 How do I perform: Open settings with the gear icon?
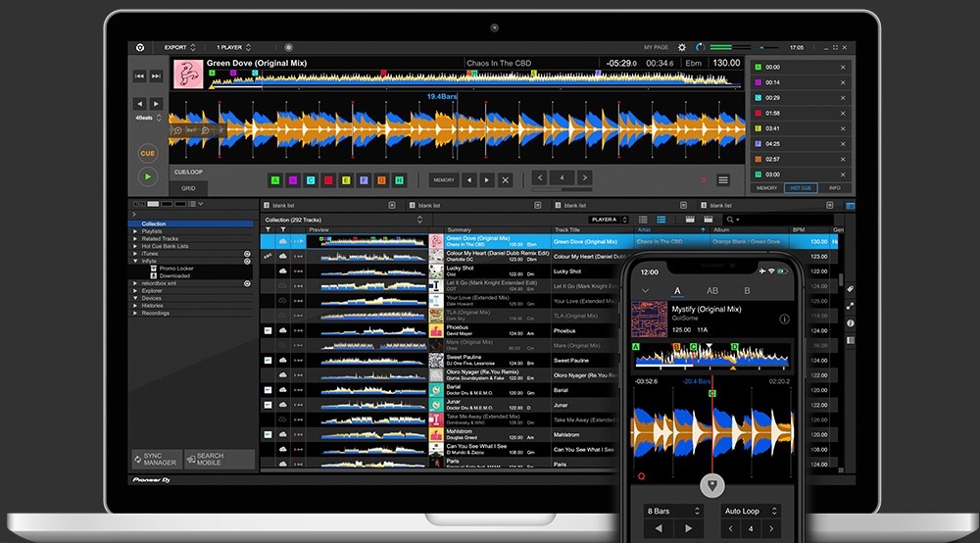coord(682,47)
